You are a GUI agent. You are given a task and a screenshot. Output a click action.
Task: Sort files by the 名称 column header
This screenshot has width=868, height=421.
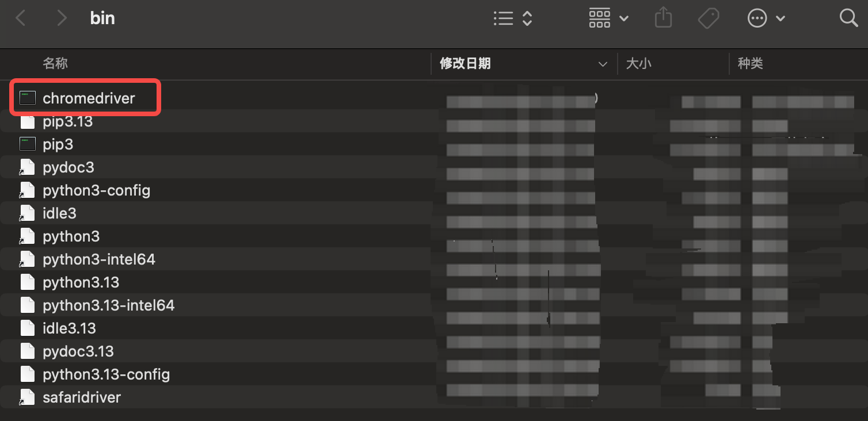[x=55, y=63]
